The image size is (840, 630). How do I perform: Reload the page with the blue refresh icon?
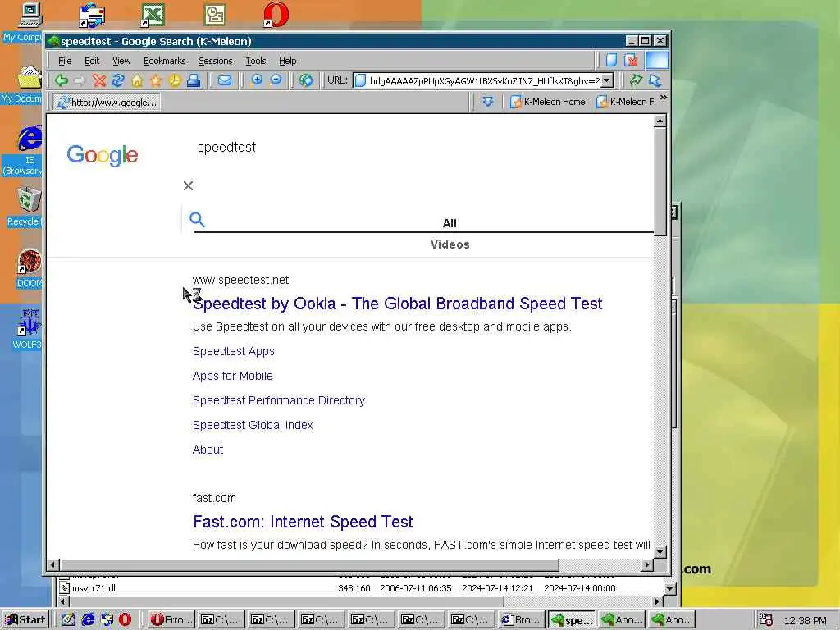(x=118, y=81)
